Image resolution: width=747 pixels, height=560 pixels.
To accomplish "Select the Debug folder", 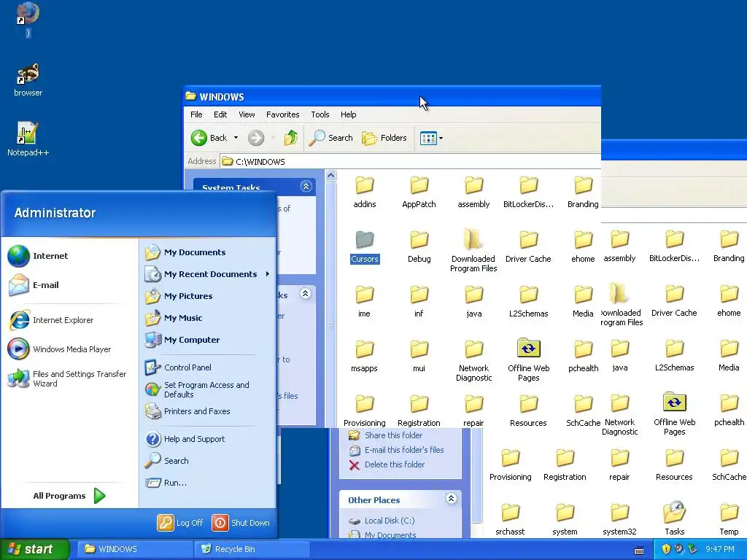I will [419, 247].
